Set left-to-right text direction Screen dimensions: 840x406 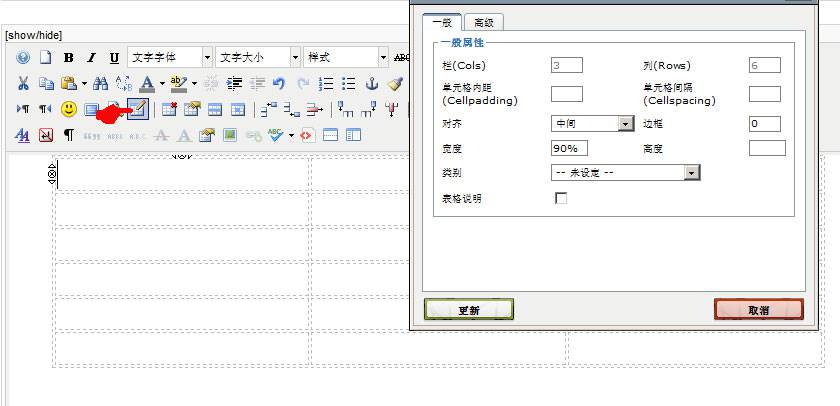coord(23,109)
